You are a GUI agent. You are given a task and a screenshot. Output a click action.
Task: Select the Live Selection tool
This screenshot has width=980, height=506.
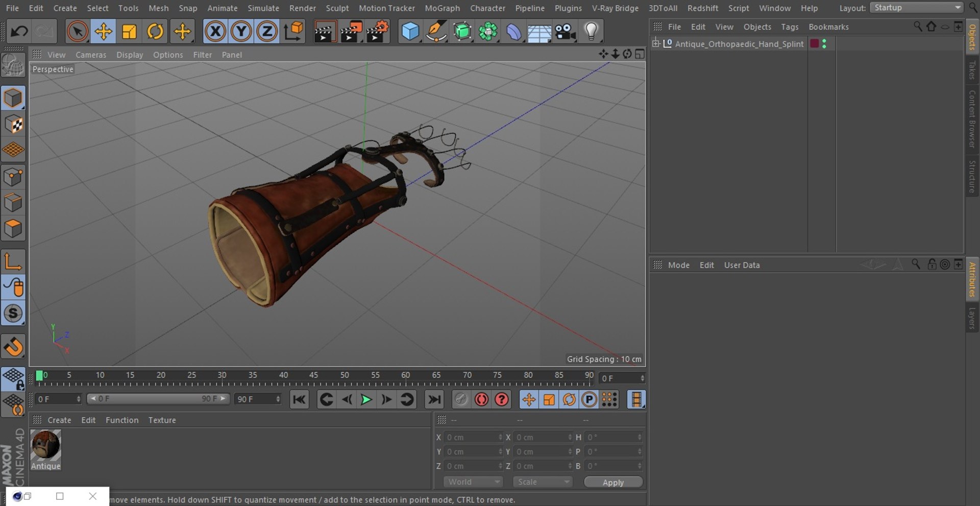77,32
